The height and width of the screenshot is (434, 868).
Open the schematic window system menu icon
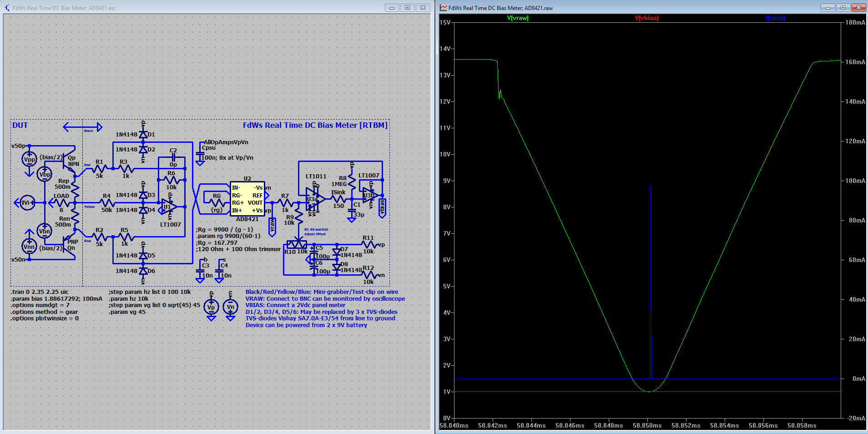pyautogui.click(x=7, y=8)
